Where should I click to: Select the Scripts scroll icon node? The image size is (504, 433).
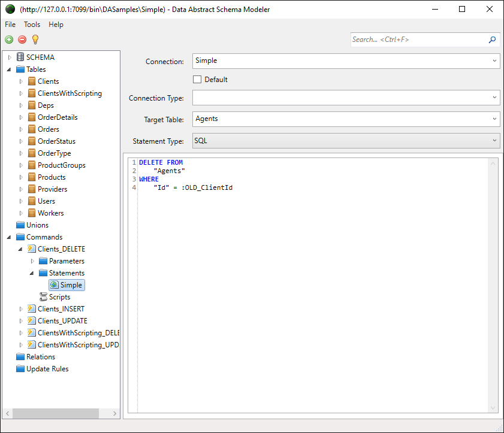point(43,297)
